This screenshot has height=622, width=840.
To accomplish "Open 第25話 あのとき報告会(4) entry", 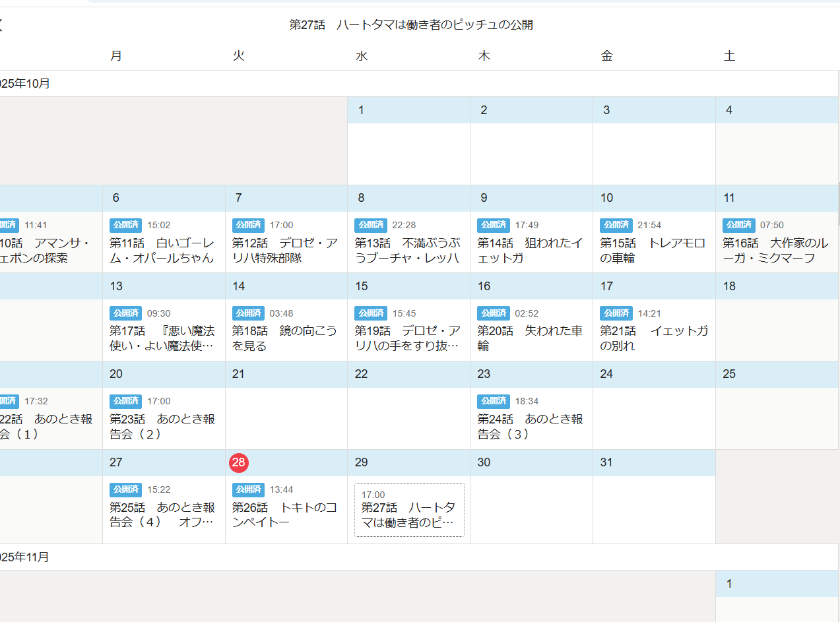I will tap(162, 515).
